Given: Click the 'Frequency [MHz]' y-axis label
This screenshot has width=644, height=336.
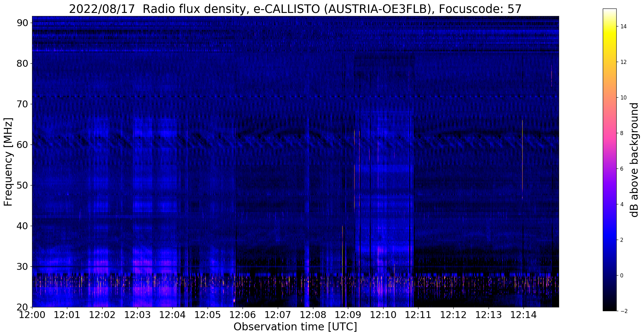Looking at the screenshot, I should point(8,162).
